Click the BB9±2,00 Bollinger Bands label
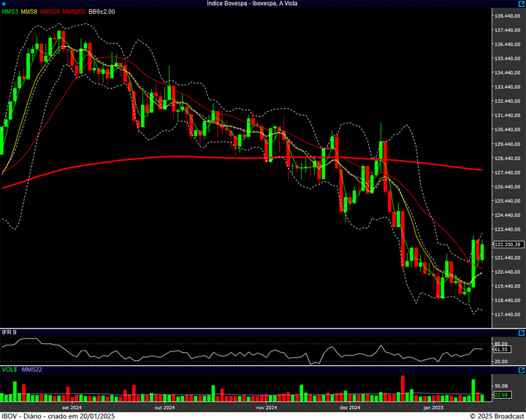Screen dimensions: 526x420 tap(102, 12)
